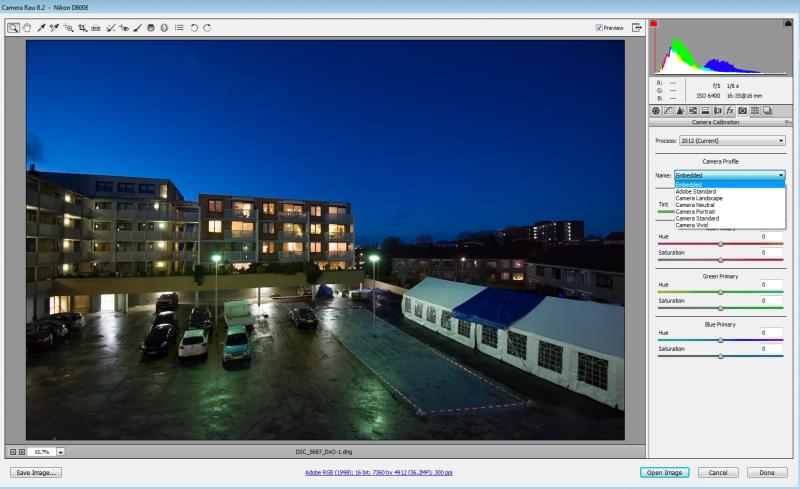Click the Green Primary Hue slider
This screenshot has height=489, width=800.
click(x=720, y=292)
